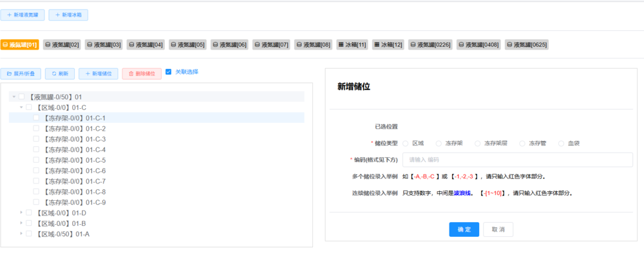Focus the 编码 input field
The width and height of the screenshot is (644, 253).
point(518,160)
